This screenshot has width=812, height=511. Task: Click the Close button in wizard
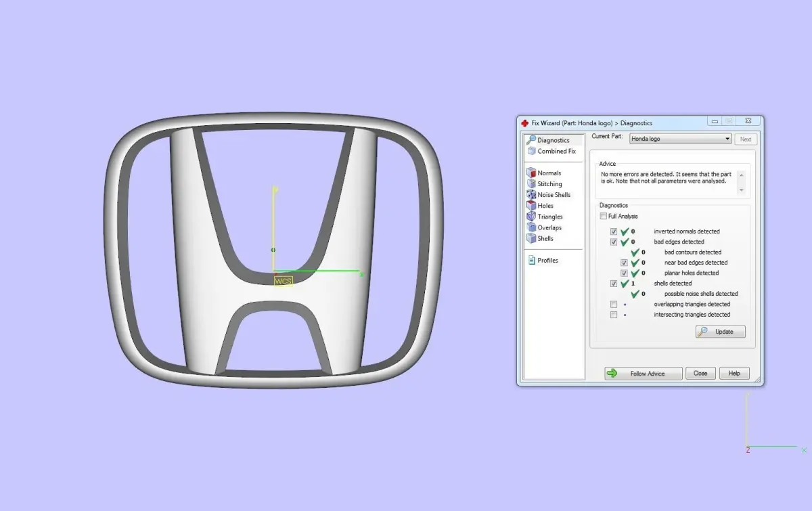pyautogui.click(x=700, y=373)
